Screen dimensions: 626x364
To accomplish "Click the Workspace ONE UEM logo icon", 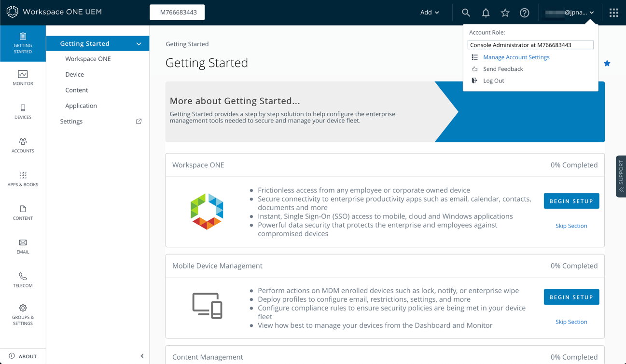I will click(x=13, y=12).
